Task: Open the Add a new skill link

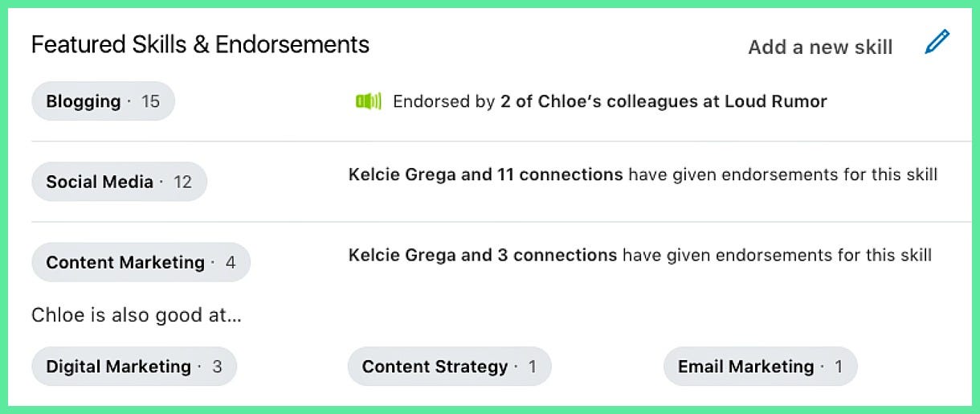Action: click(820, 47)
